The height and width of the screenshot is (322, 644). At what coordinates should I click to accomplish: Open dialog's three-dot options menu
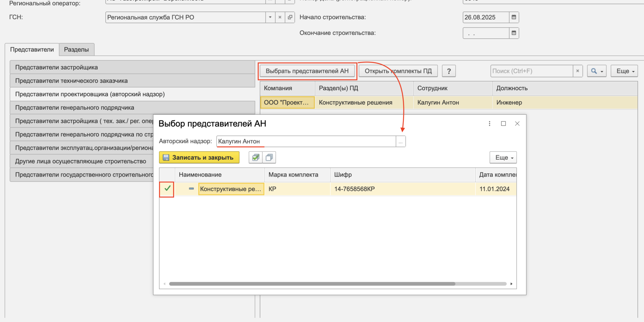(490, 124)
